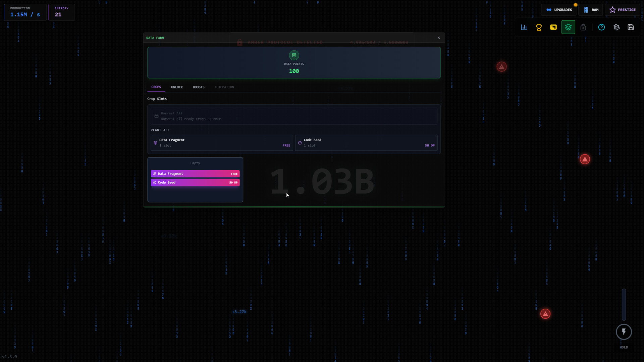Open the RAM panel
The image size is (644, 362).
pyautogui.click(x=591, y=10)
